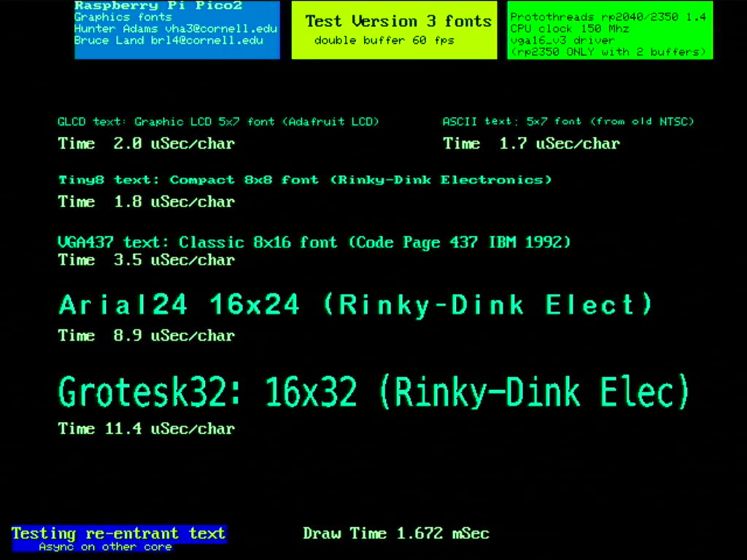The width and height of the screenshot is (747, 560).
Task: Click the Raspberry Pi Pico2 title
Action: [x=158, y=6]
